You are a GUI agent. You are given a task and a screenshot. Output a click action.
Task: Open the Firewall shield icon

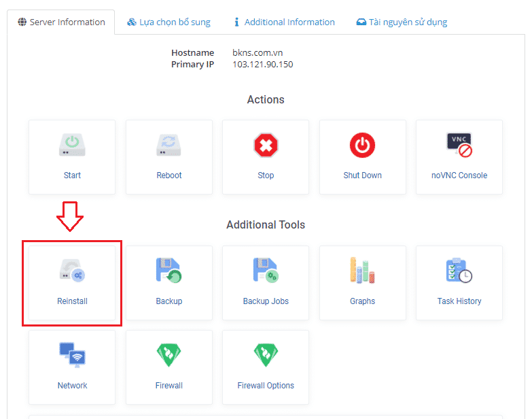click(x=169, y=355)
